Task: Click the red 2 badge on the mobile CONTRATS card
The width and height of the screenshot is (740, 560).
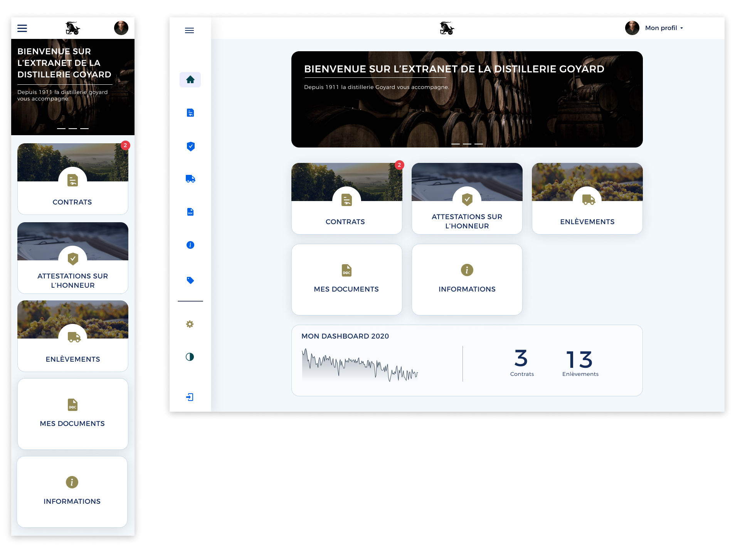Action: tap(125, 145)
